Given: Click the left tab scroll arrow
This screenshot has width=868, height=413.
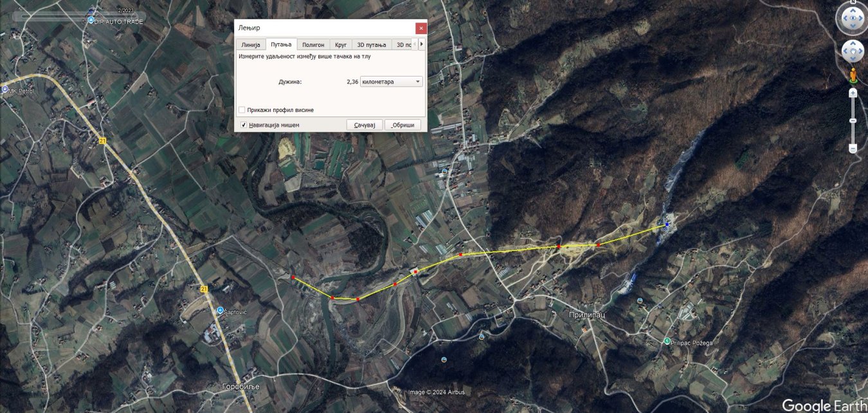Looking at the screenshot, I should 415,44.
